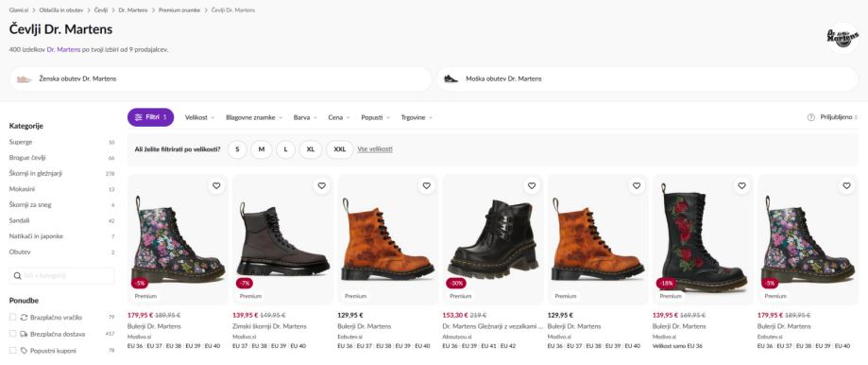Enable Brezplačno vračilo checkbox

point(12,318)
